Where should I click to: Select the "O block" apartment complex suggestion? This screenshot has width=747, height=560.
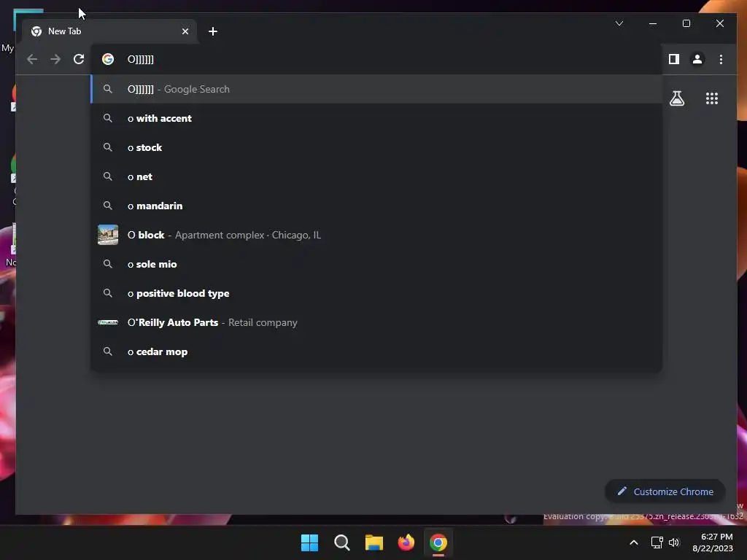[x=376, y=235]
